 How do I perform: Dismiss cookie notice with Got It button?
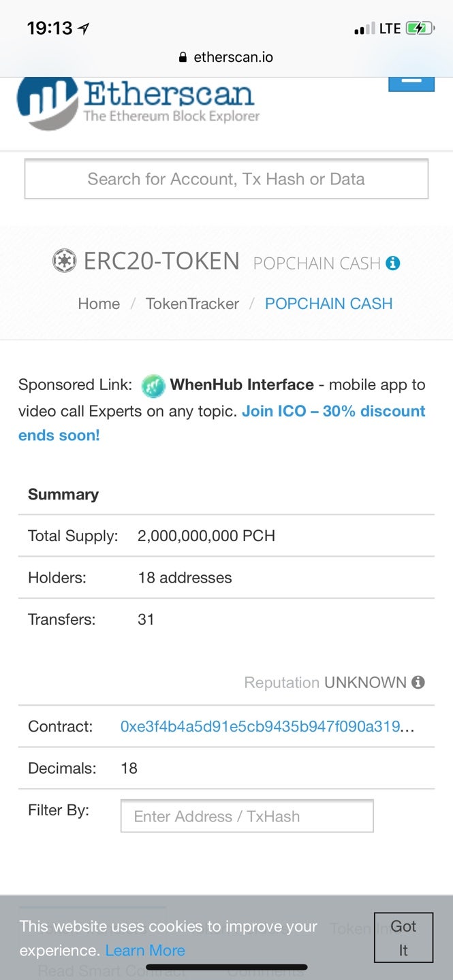(403, 937)
